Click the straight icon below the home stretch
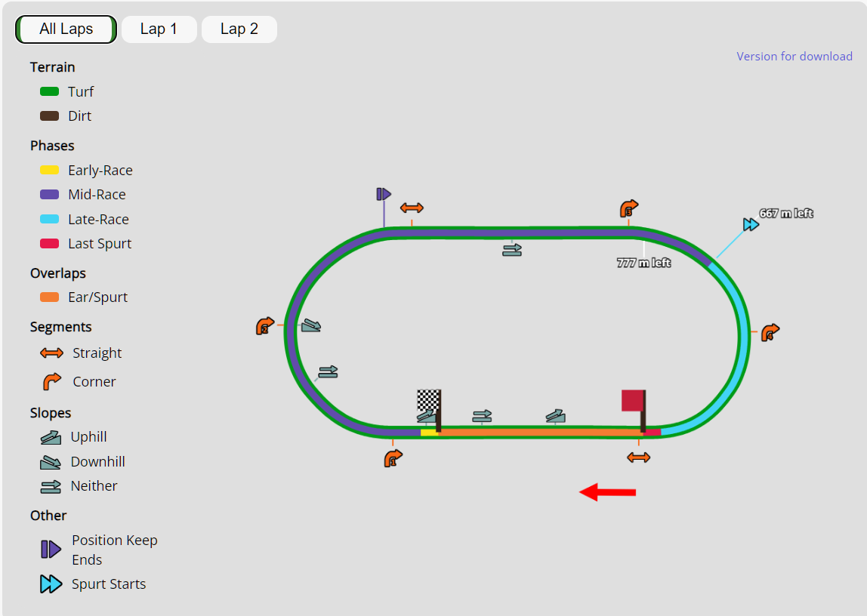 point(639,457)
